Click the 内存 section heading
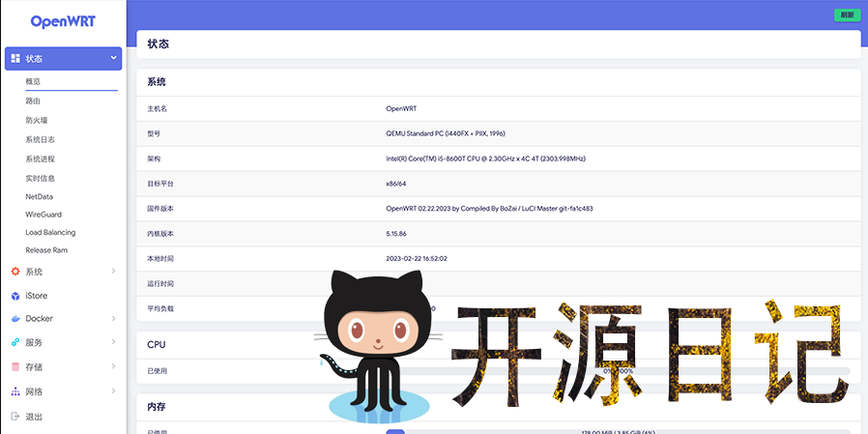Viewport: 868px width, 434px height. 157,407
